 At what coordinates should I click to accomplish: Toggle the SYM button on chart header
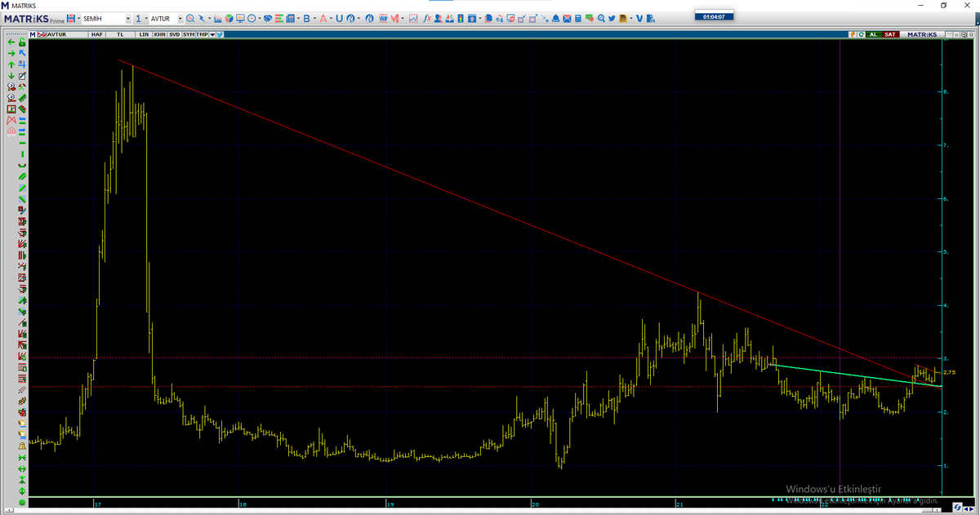tap(189, 34)
